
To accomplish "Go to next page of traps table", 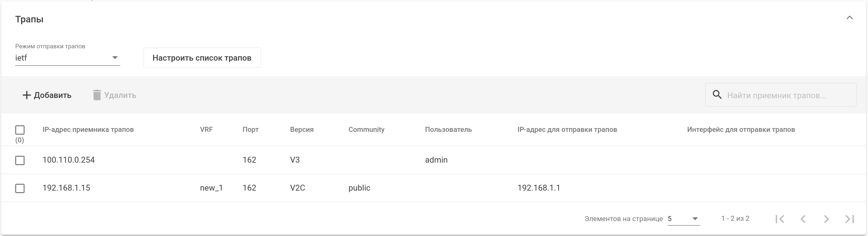I will point(826,219).
